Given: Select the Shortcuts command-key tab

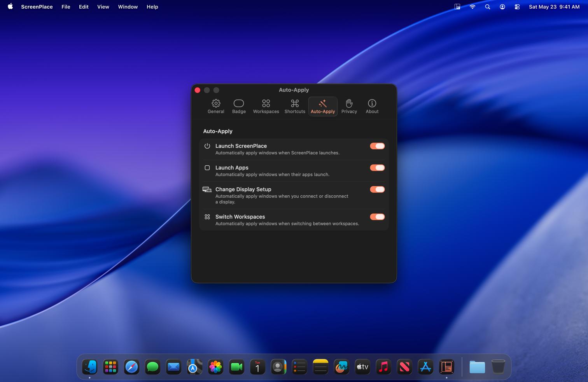Looking at the screenshot, I should coord(295,106).
